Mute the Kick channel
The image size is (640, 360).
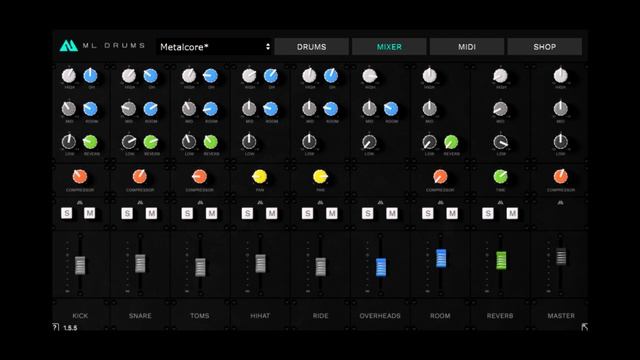(x=90, y=213)
